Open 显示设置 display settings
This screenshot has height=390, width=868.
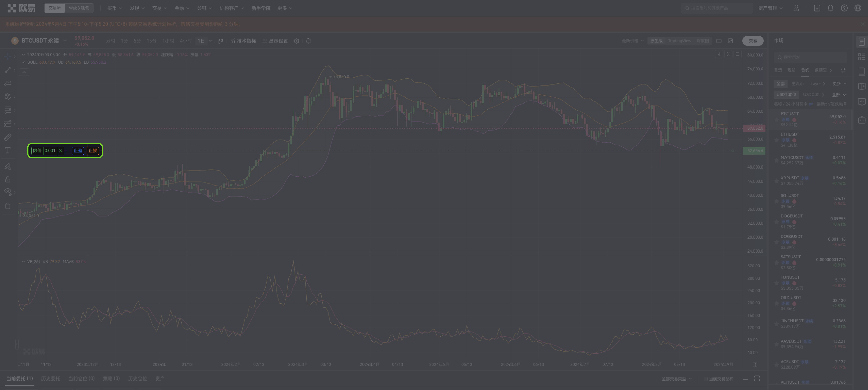tap(275, 41)
